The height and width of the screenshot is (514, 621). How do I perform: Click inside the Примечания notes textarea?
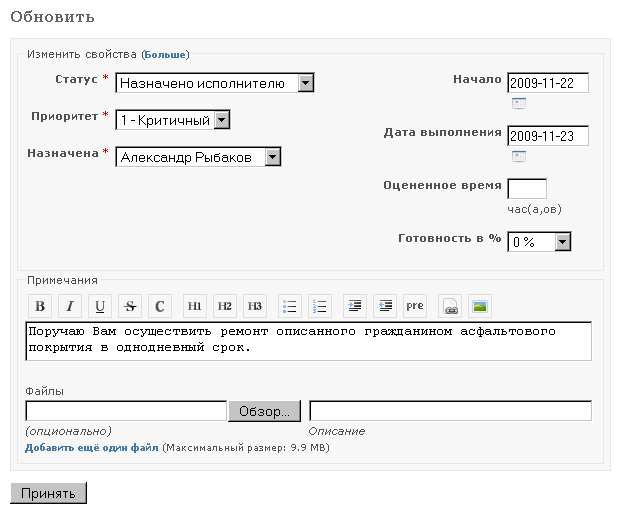(x=309, y=341)
